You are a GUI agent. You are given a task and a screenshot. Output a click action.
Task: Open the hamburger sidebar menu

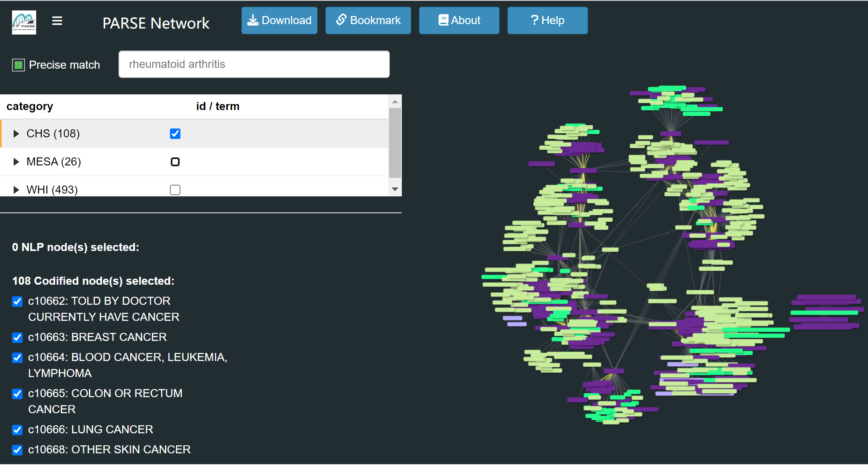point(57,21)
